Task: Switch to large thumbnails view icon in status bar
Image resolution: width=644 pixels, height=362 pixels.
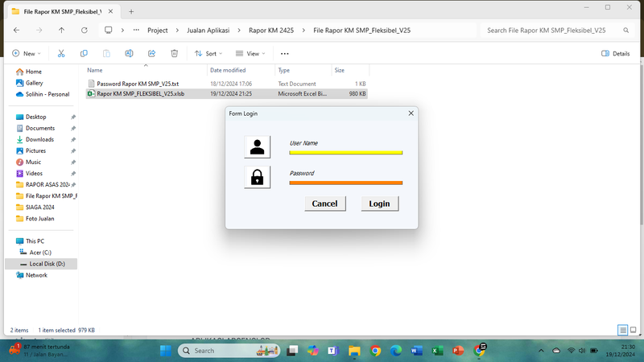Action: pos(634,330)
